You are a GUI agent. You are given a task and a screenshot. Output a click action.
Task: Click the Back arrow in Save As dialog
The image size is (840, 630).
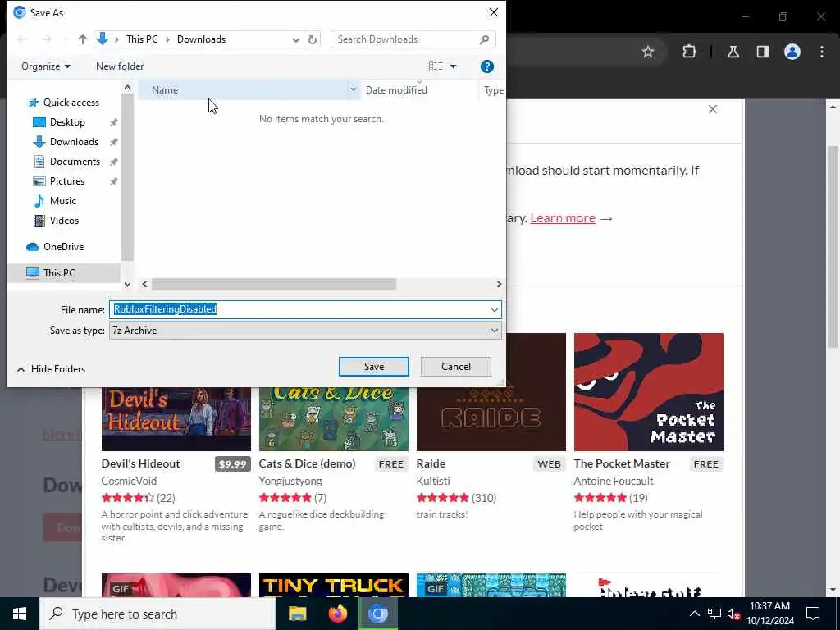coord(22,39)
